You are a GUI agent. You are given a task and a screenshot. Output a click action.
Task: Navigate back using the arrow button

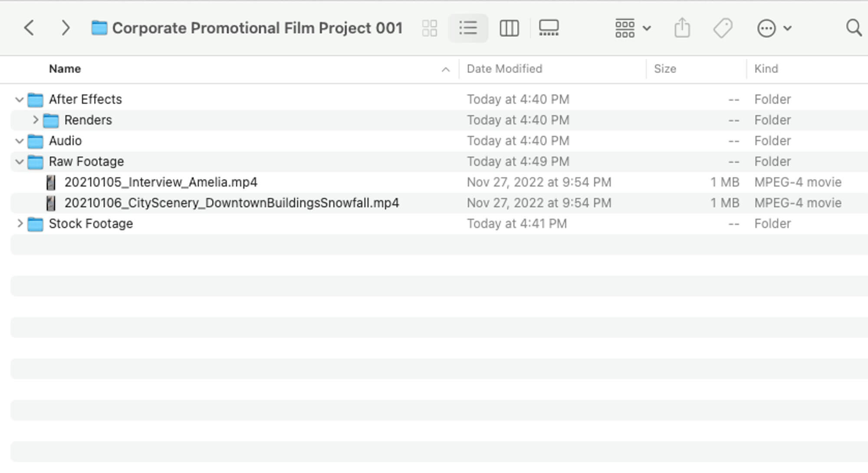pyautogui.click(x=29, y=27)
